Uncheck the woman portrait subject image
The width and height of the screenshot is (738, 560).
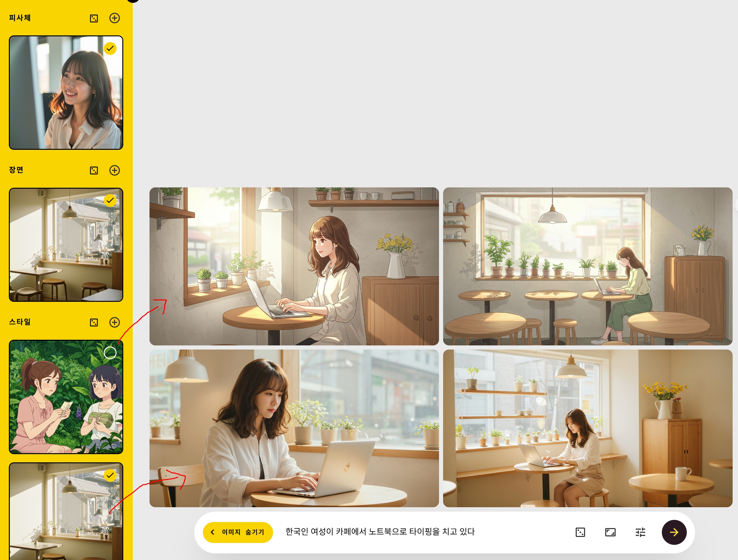pos(110,48)
